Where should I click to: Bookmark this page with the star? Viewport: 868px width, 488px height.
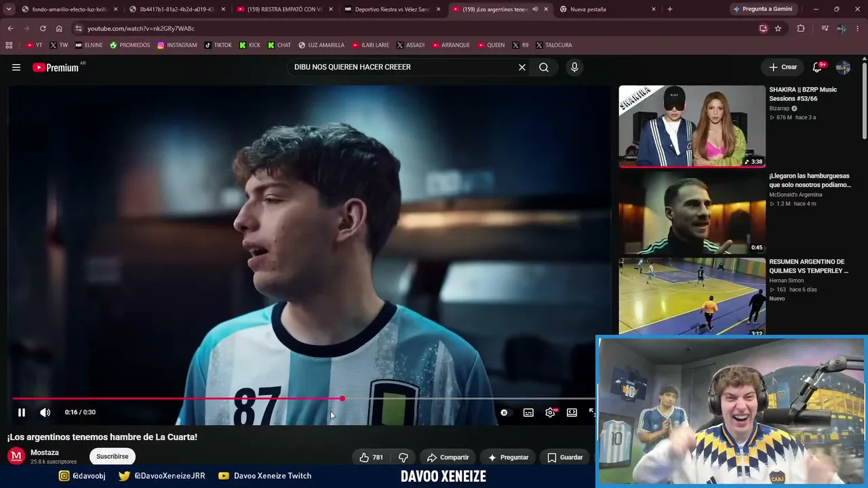[x=778, y=28]
